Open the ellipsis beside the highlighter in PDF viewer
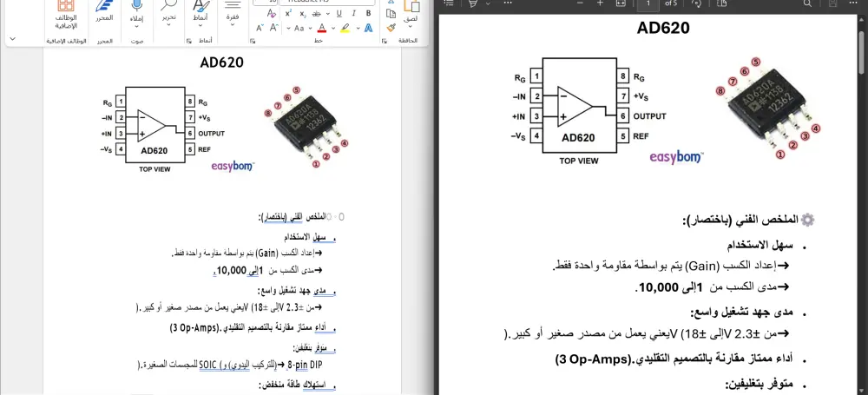 click(x=508, y=3)
